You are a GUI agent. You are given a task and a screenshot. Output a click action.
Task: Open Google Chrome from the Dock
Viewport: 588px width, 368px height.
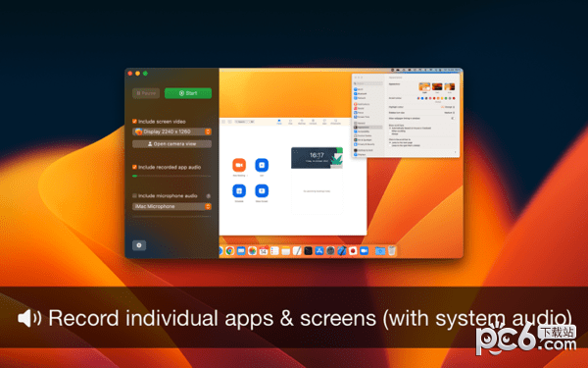(x=230, y=251)
